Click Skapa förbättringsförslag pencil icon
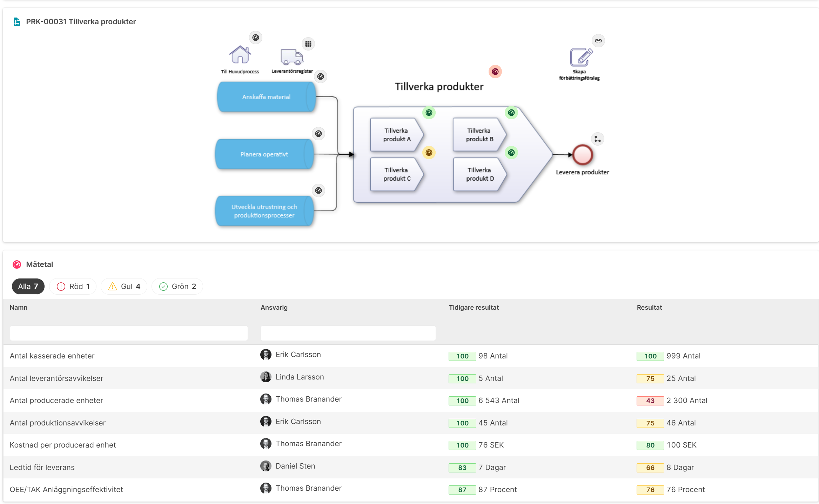This screenshot has width=819, height=504. [581, 57]
